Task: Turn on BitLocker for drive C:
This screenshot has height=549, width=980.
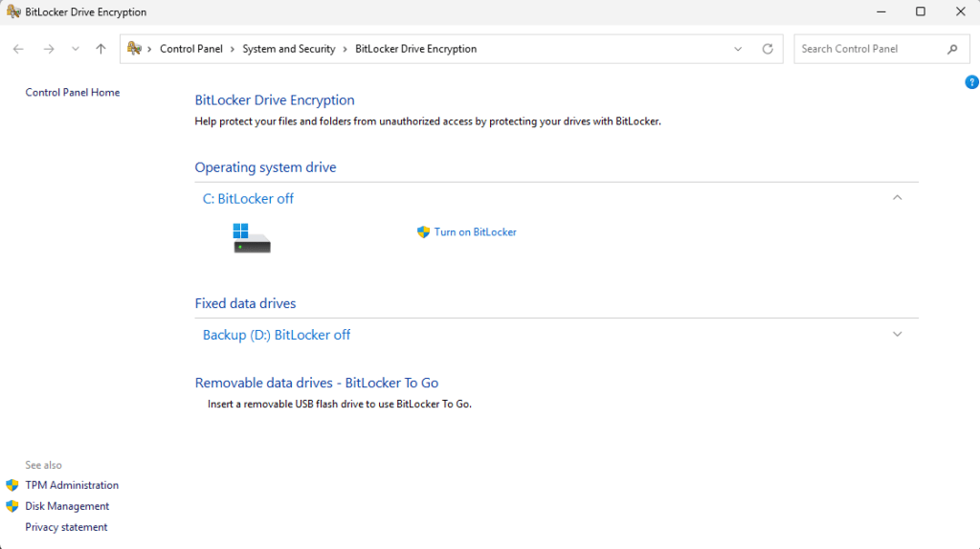Action: point(475,231)
